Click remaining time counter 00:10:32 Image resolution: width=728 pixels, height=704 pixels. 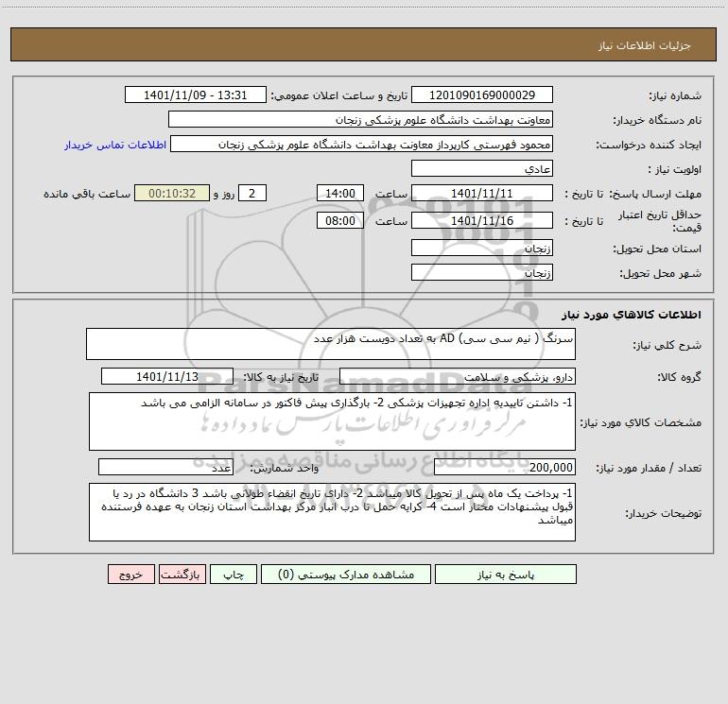click(x=172, y=193)
